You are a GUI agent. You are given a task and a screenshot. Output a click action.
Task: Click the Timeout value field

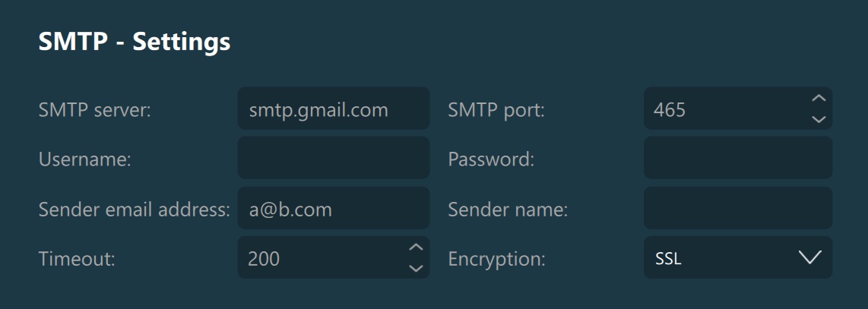[319, 258]
